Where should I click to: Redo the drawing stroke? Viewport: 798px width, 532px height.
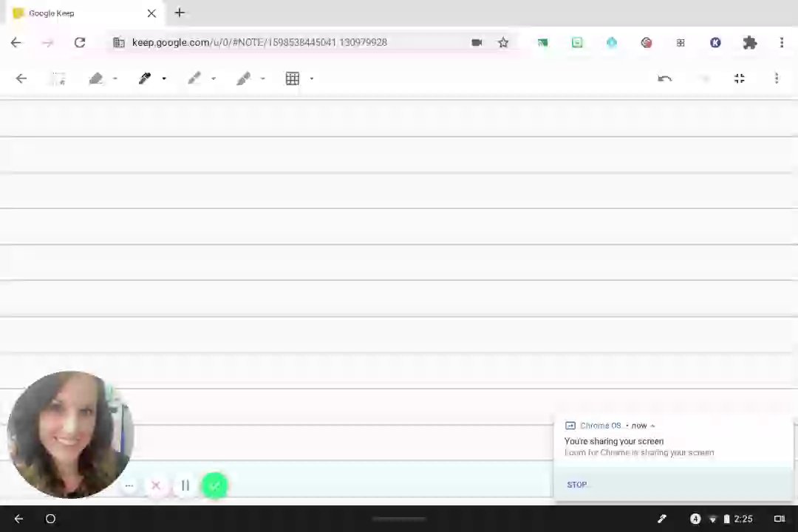tap(704, 78)
